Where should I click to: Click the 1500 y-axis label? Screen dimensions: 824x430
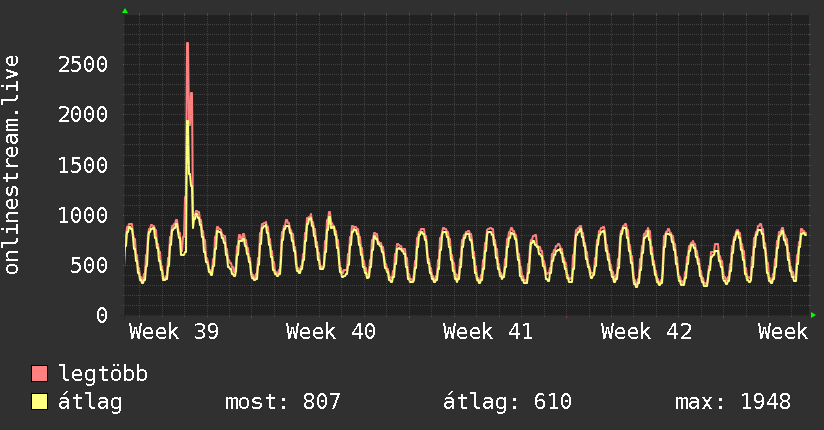point(83,166)
